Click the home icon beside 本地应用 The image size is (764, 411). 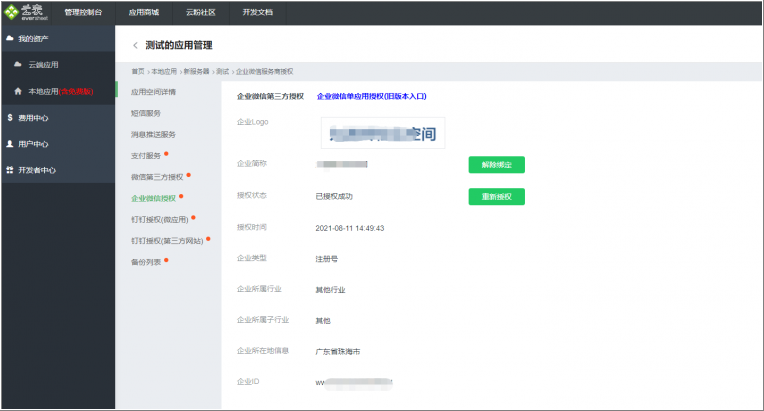click(18, 91)
